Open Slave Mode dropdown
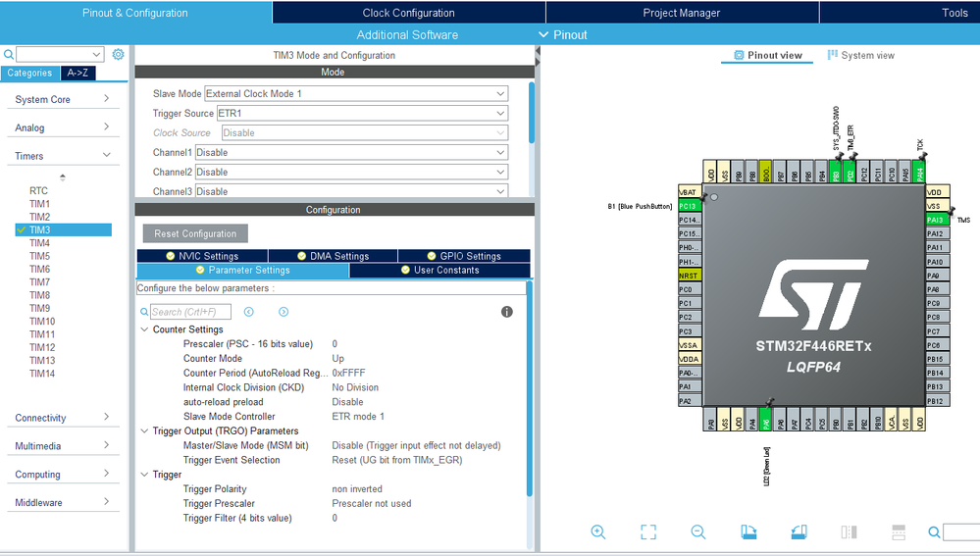Viewport: 980px width, 556px height. tap(356, 94)
